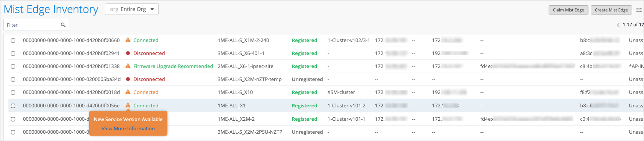Select checkbox for ID ending d420b0f0018d
644x141 pixels.
tap(13, 92)
